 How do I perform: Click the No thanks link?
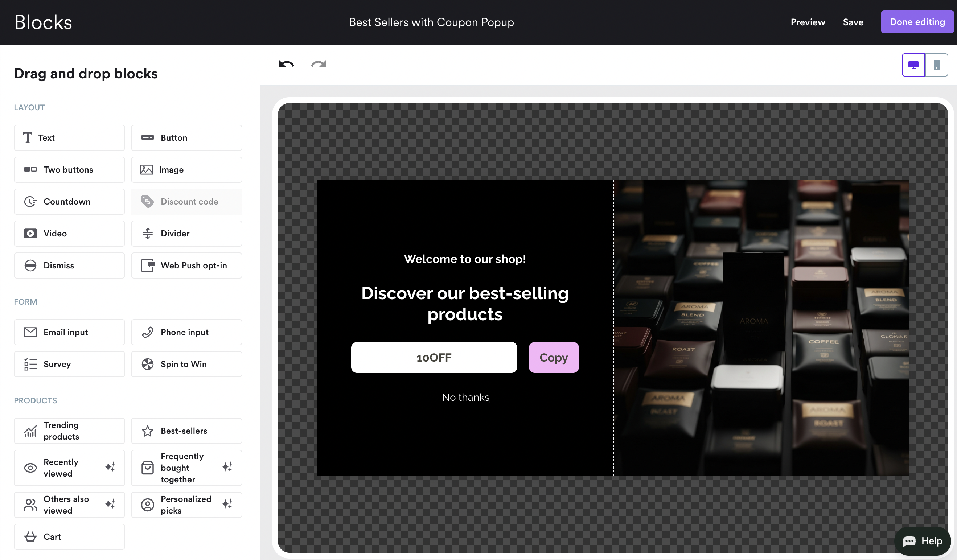465,397
